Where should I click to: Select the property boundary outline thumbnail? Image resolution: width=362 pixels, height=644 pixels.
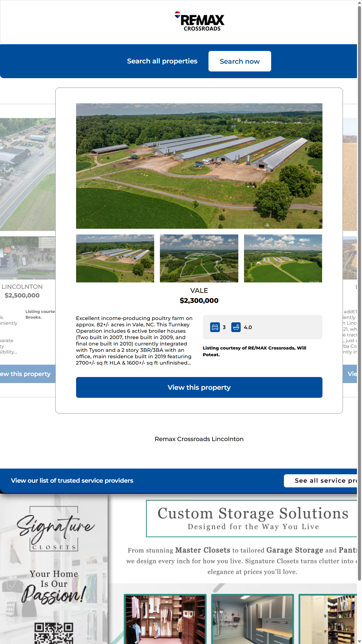pyautogui.click(x=199, y=258)
